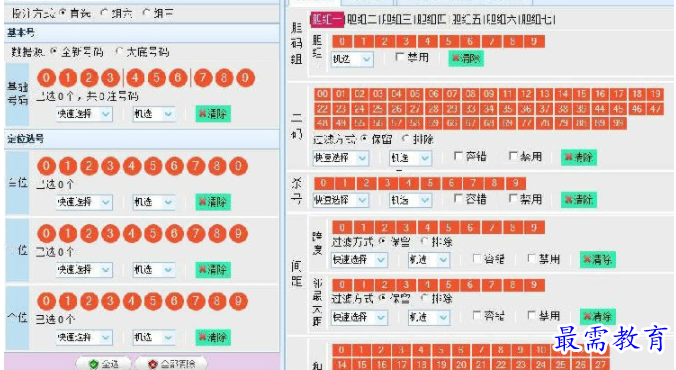
Task: Select ball 6 in 基础号码 row
Action: pyautogui.click(x=178, y=78)
